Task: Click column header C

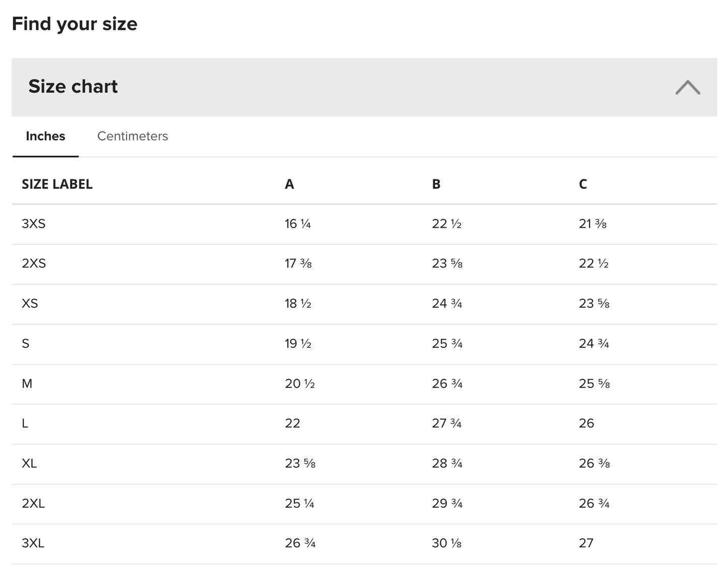Action: pyautogui.click(x=583, y=184)
